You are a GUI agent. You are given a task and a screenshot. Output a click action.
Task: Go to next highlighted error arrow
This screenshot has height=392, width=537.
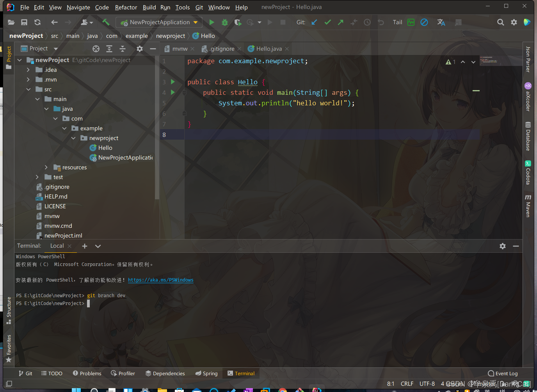pyautogui.click(x=473, y=62)
